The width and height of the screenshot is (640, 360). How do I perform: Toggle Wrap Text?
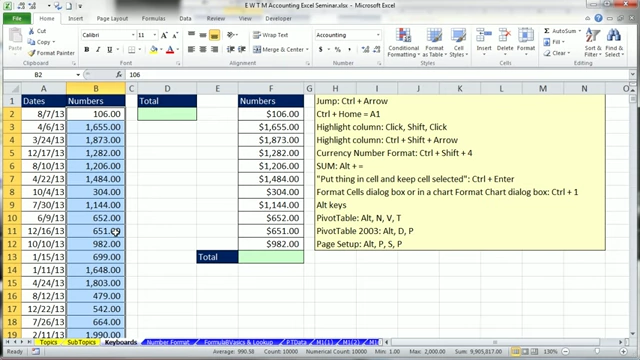271,35
